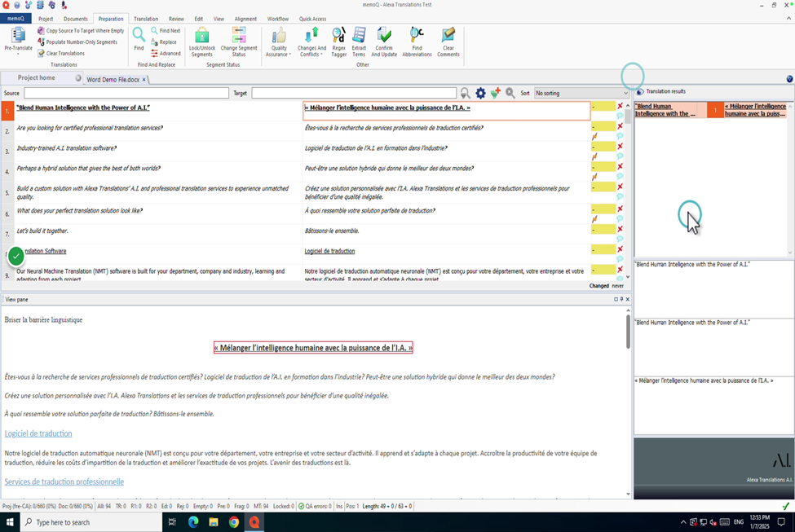Pin the View pane

point(621,300)
